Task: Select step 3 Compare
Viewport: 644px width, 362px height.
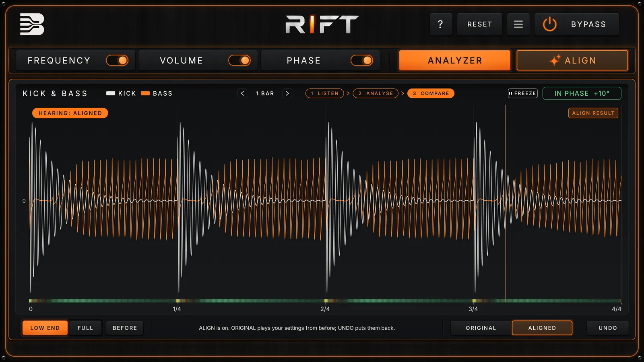Action: pos(431,93)
